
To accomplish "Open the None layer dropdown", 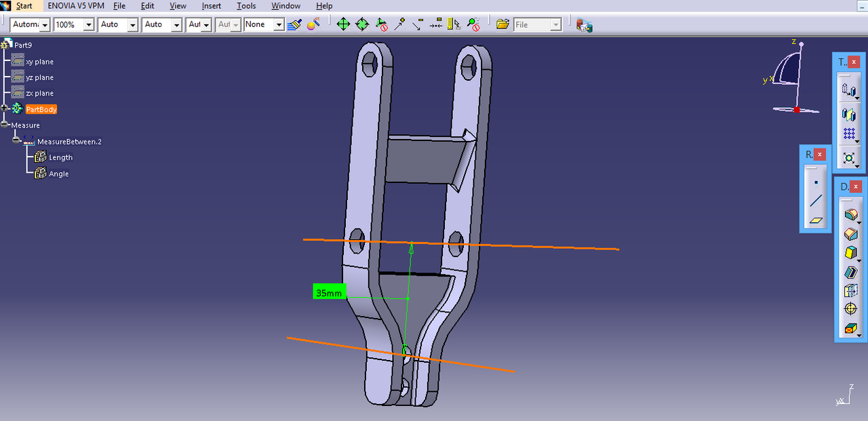I will (264, 24).
